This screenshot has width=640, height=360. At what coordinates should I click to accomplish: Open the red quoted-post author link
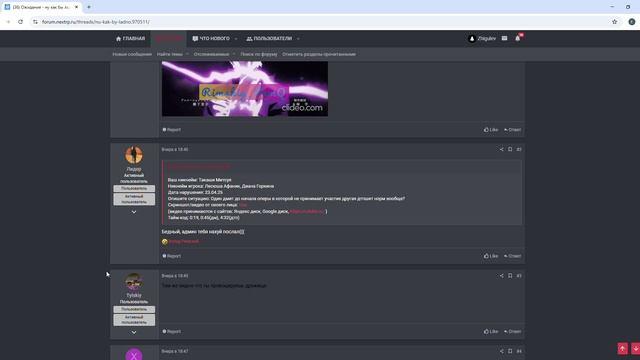tap(200, 167)
